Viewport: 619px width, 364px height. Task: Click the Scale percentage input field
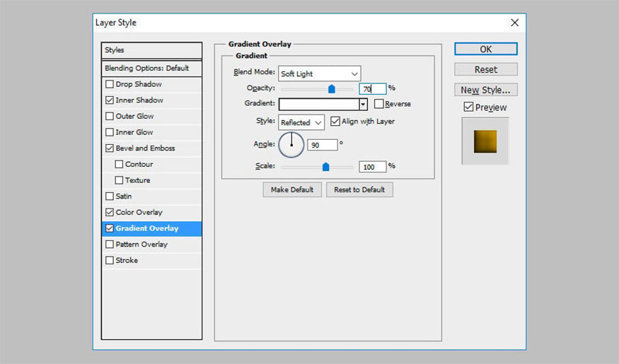click(x=372, y=167)
